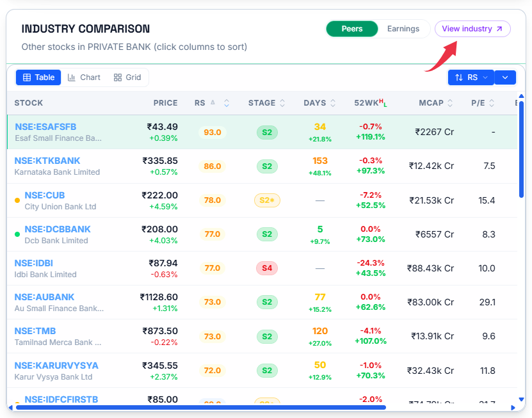Sort by the RS column sort arrows
The width and height of the screenshot is (532, 418).
tap(227, 103)
